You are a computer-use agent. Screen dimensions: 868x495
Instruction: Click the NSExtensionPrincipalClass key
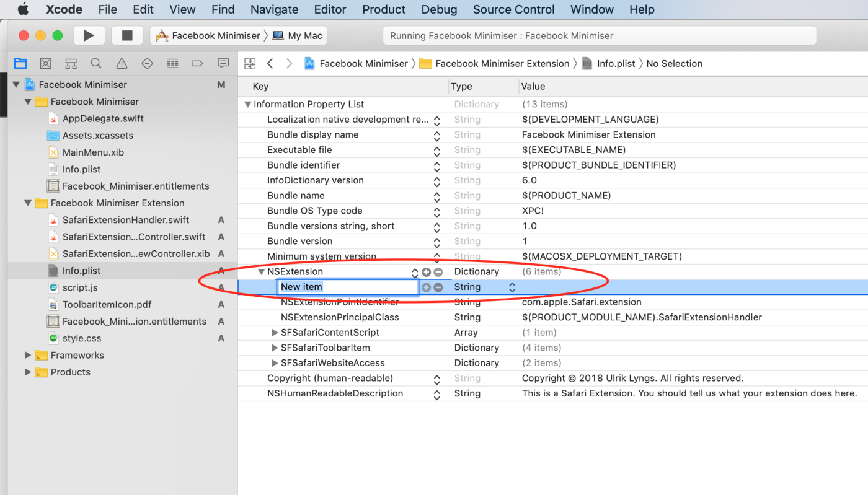[x=340, y=317]
